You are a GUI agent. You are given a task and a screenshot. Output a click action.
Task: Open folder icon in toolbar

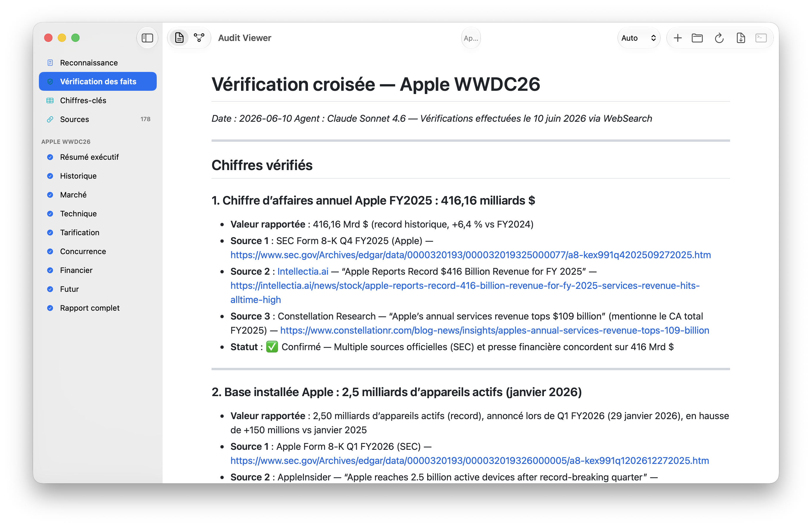pos(697,38)
